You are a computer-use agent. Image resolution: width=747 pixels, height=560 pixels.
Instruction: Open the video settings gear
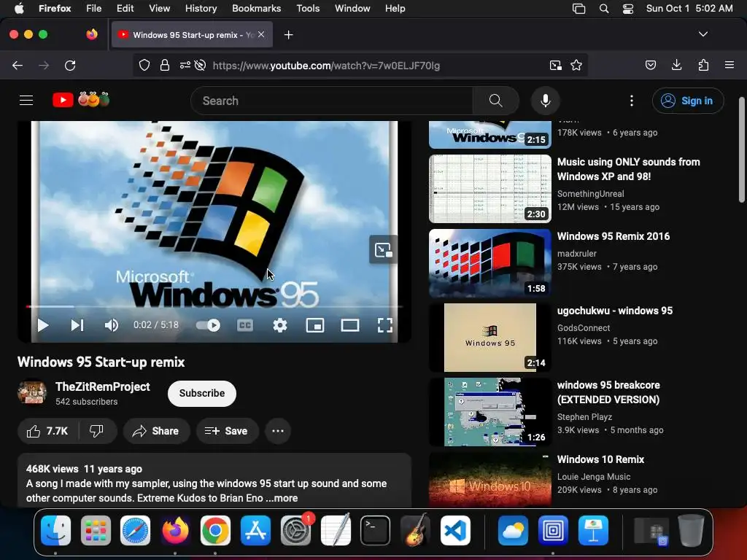280,325
